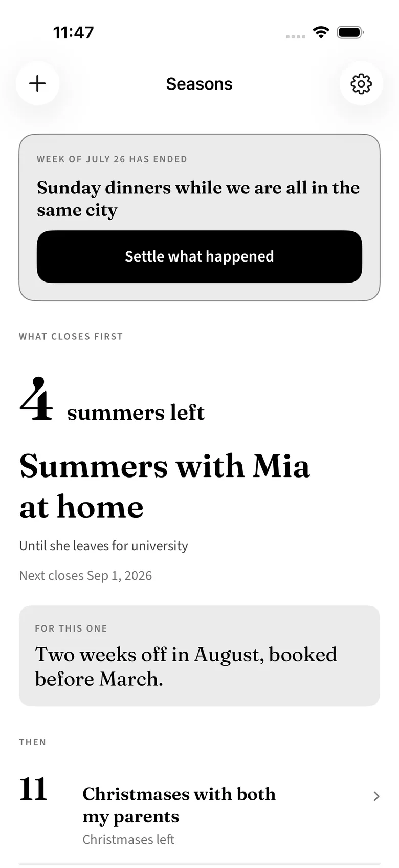399x868 pixels.
Task: Tap the large 4 summers left counter
Action: [x=112, y=400]
